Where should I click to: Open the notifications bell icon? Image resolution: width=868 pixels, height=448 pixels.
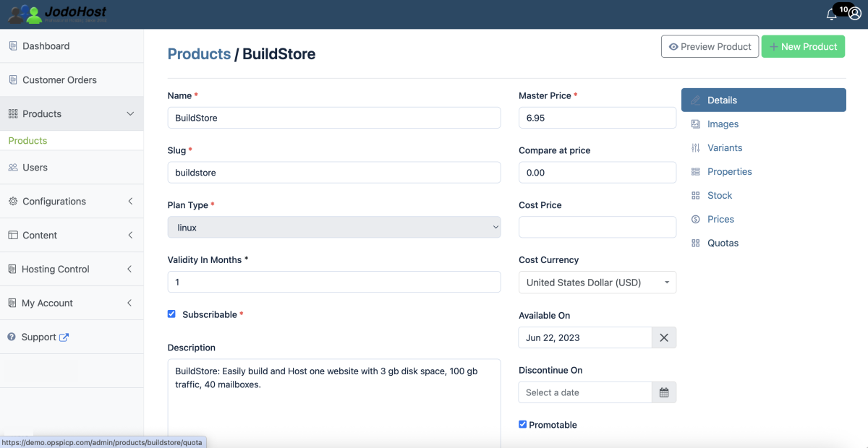coord(831,14)
